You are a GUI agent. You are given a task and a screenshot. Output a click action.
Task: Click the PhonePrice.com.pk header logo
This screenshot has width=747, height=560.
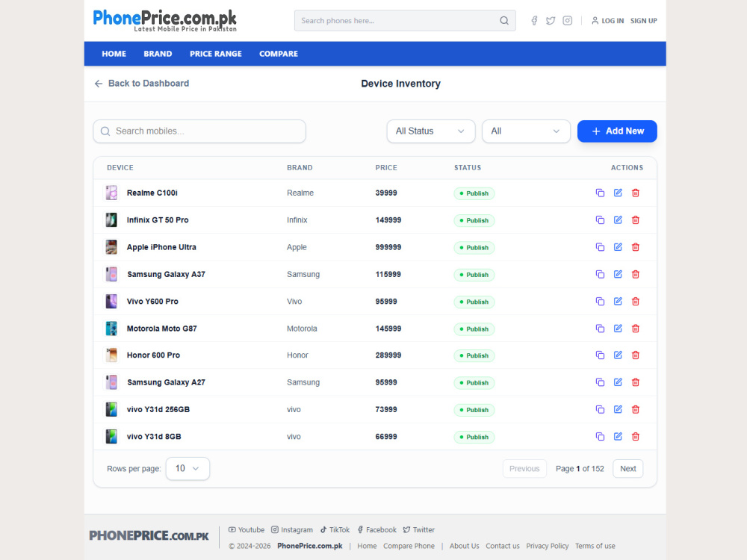click(164, 20)
